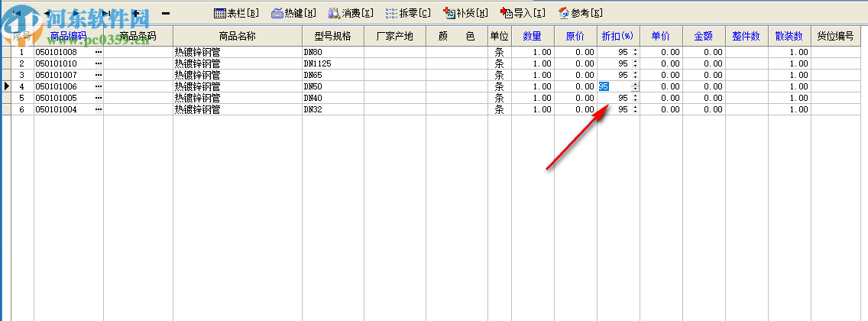The image size is (868, 321).
Task: Select 散装数 1.00 cell in DN32 row
Action: click(789, 109)
